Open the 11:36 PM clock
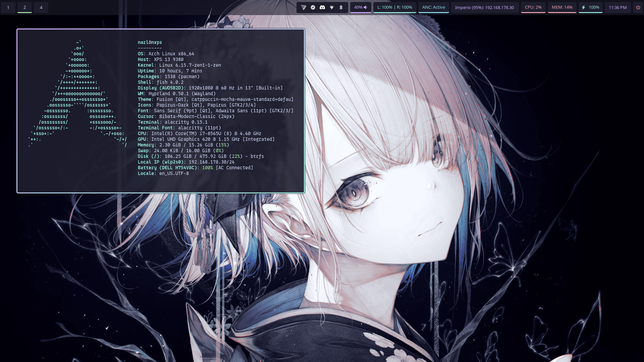 pyautogui.click(x=618, y=7)
